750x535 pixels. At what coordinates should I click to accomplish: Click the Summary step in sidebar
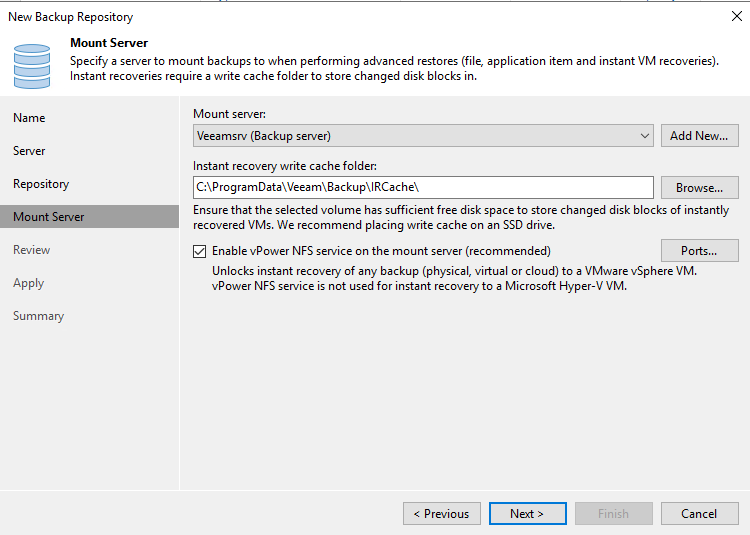coord(38,316)
